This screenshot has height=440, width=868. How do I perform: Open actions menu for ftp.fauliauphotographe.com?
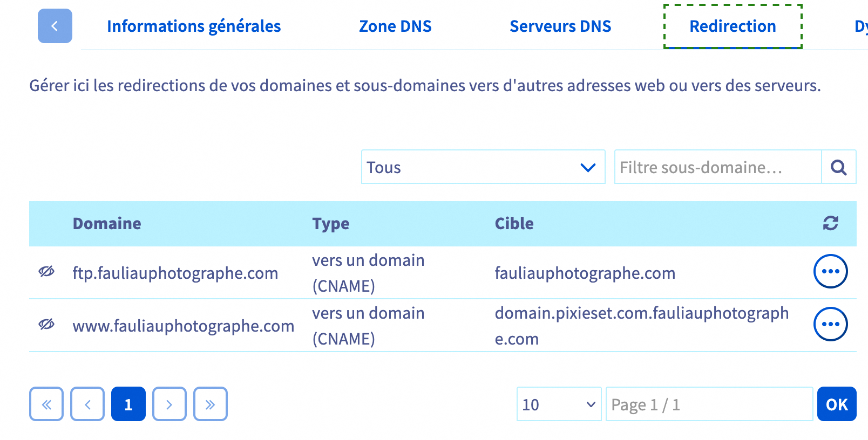tap(830, 271)
